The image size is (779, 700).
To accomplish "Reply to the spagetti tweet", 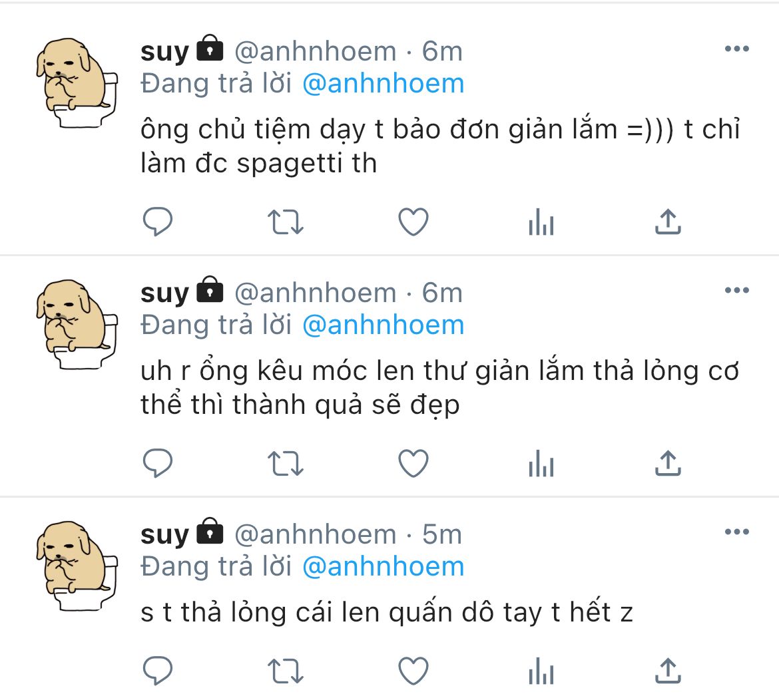I will point(158,222).
